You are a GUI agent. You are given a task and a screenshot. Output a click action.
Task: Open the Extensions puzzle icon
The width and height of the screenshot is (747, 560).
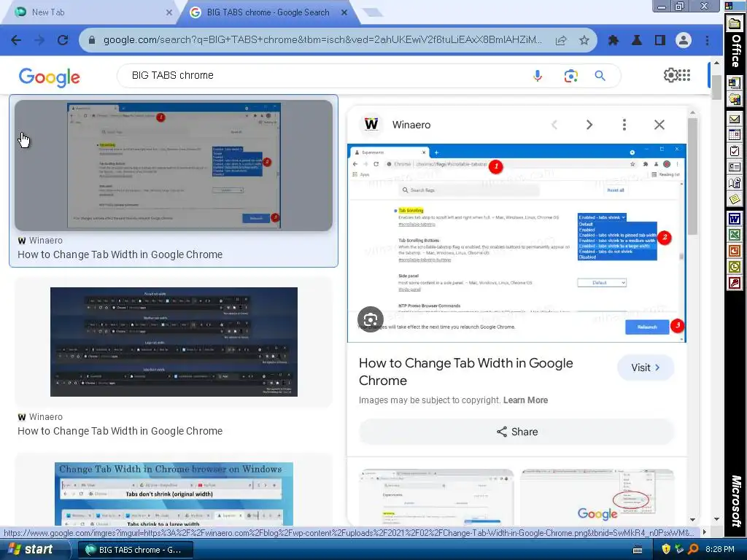pos(613,41)
